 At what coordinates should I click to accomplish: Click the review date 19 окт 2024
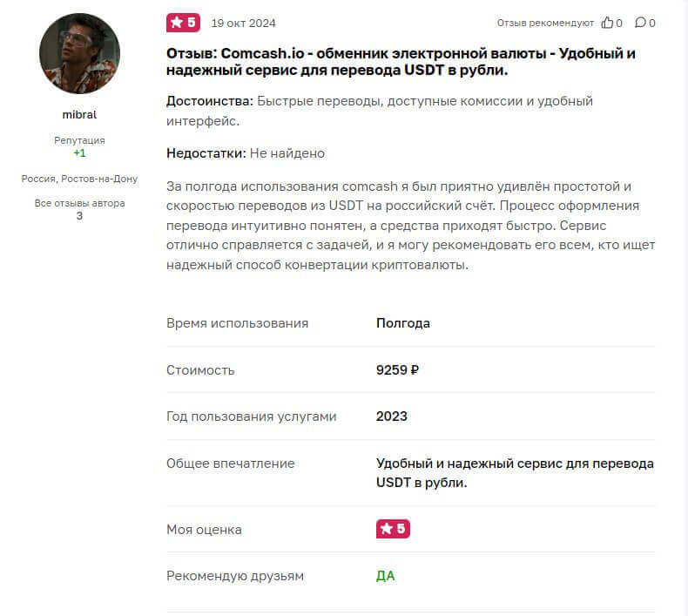243,23
